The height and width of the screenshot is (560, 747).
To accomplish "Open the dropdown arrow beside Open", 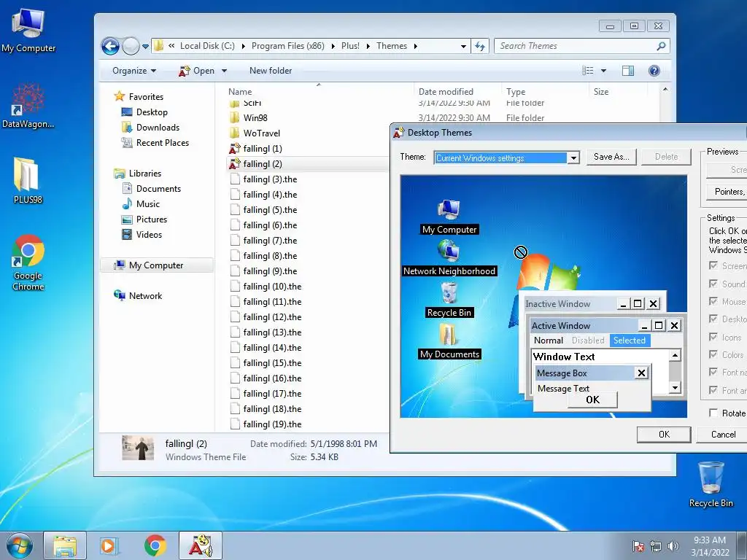I will tap(224, 71).
